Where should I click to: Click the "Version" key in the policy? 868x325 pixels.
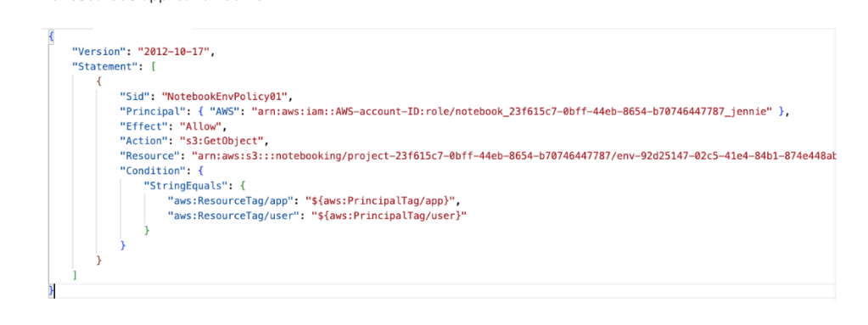(x=97, y=52)
